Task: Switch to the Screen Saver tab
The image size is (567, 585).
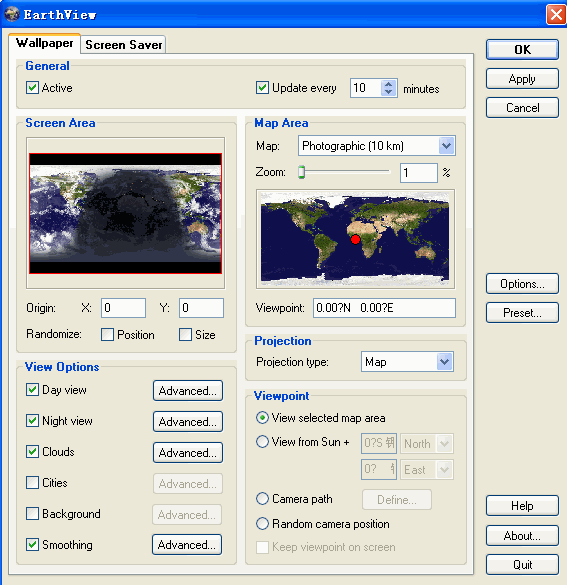Action: [x=123, y=45]
